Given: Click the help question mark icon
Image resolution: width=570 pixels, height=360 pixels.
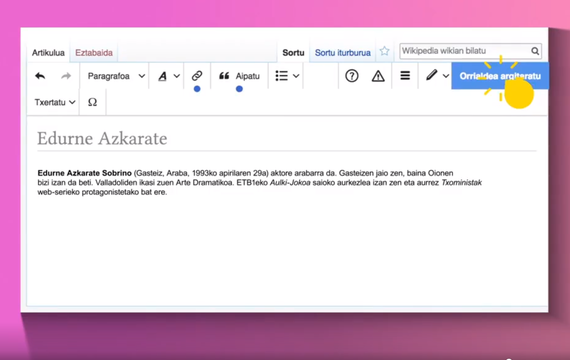Looking at the screenshot, I should 352,76.
